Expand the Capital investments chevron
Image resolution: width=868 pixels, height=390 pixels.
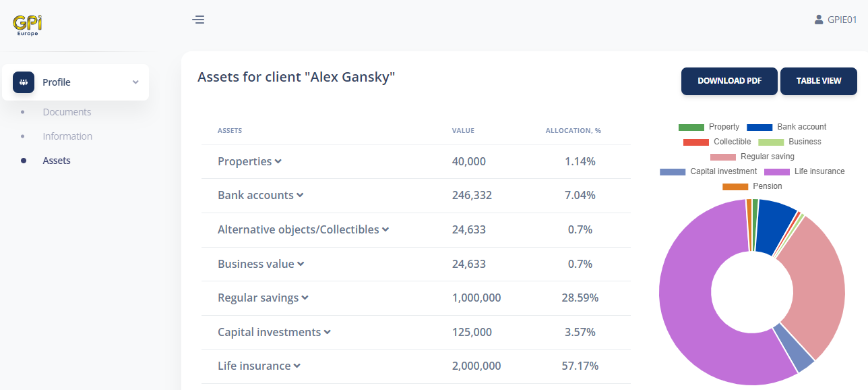pyautogui.click(x=328, y=332)
